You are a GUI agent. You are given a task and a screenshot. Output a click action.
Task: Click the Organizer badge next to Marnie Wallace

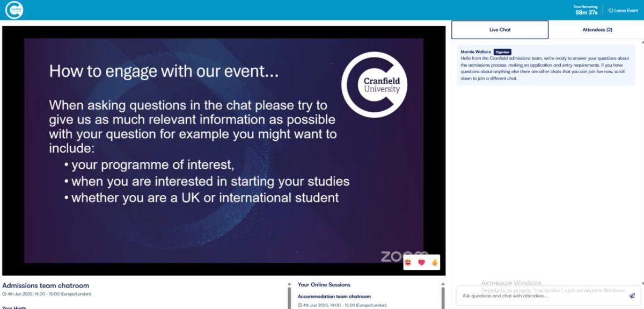point(502,52)
